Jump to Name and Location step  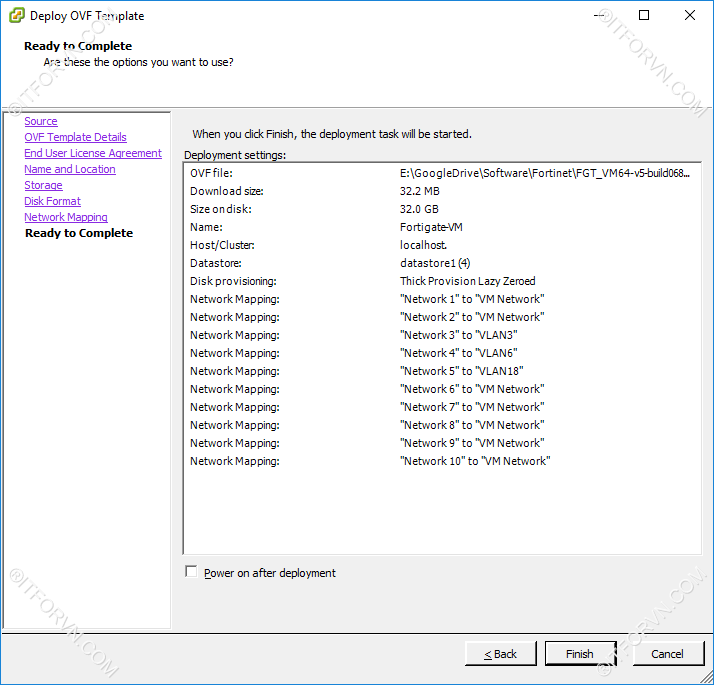(70, 169)
